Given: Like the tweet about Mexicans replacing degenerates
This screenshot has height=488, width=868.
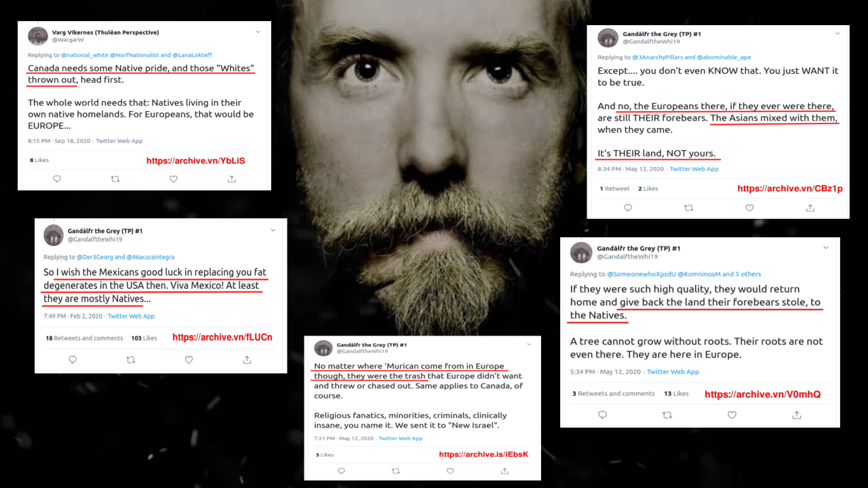Looking at the screenshot, I should click(x=189, y=360).
